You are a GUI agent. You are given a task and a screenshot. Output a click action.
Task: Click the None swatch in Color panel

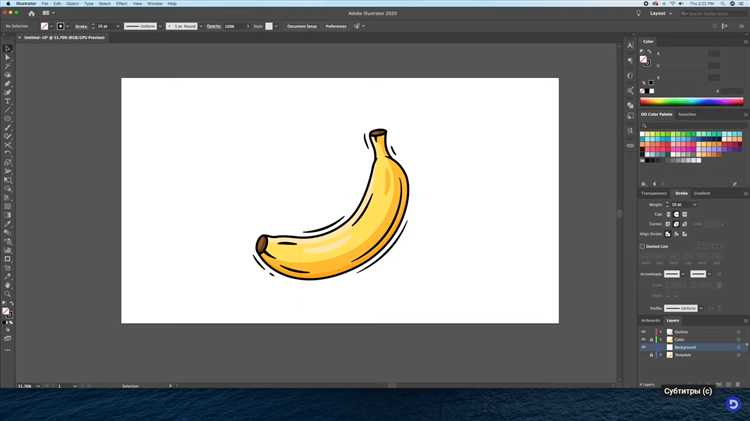pyautogui.click(x=642, y=91)
